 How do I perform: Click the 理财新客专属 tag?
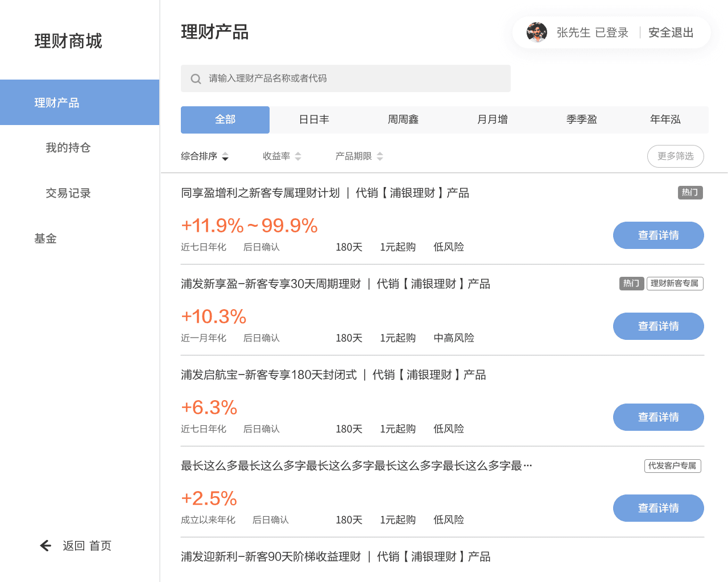coord(675,284)
